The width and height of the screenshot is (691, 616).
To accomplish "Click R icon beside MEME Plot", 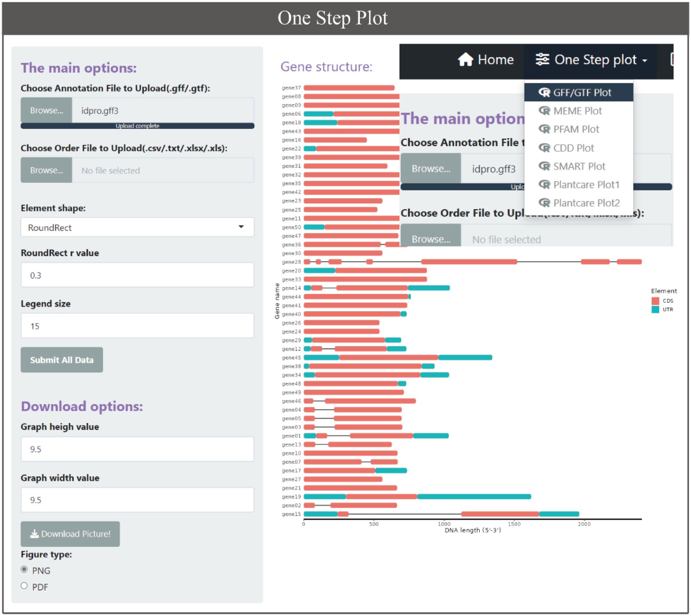I will pos(544,111).
